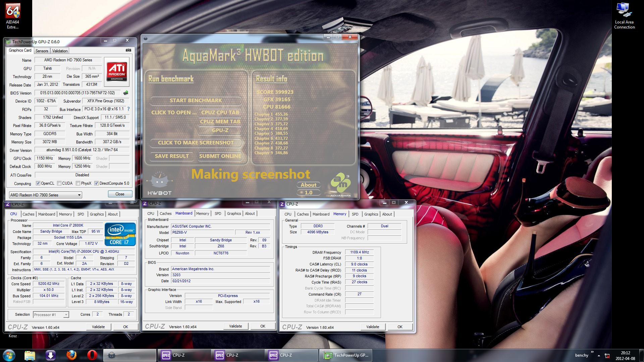
Task: Click the Bus Interface question mark help
Action: pos(128,109)
